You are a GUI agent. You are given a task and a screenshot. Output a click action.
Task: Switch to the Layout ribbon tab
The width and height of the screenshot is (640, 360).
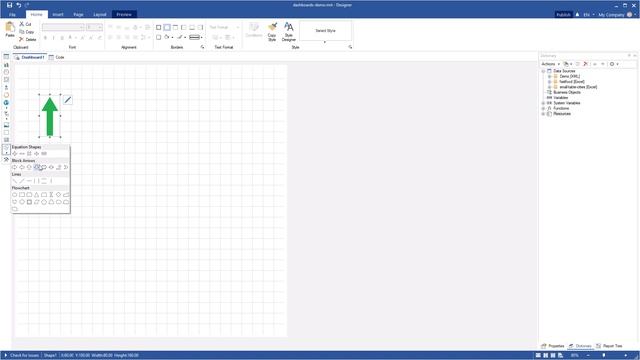[100, 14]
